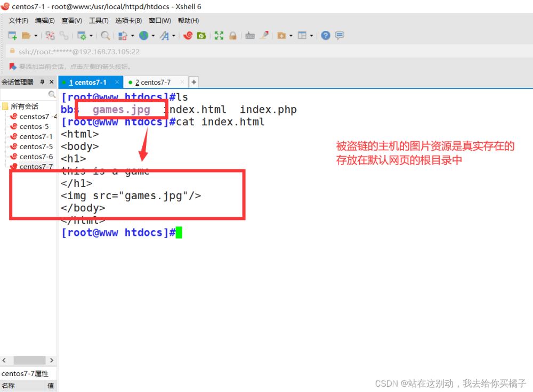Click the new session icon in toolbar

(x=12, y=36)
